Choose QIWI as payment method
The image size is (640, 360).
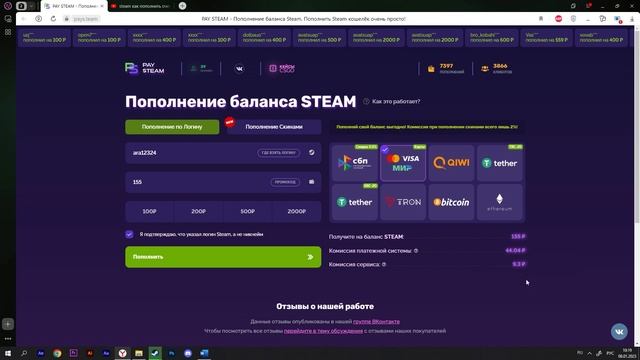tap(451, 163)
